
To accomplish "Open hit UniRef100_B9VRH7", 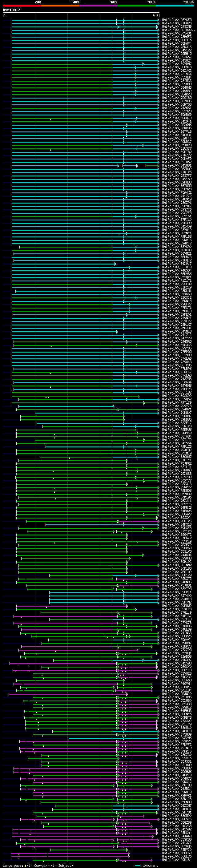I will click(x=177, y=64).
